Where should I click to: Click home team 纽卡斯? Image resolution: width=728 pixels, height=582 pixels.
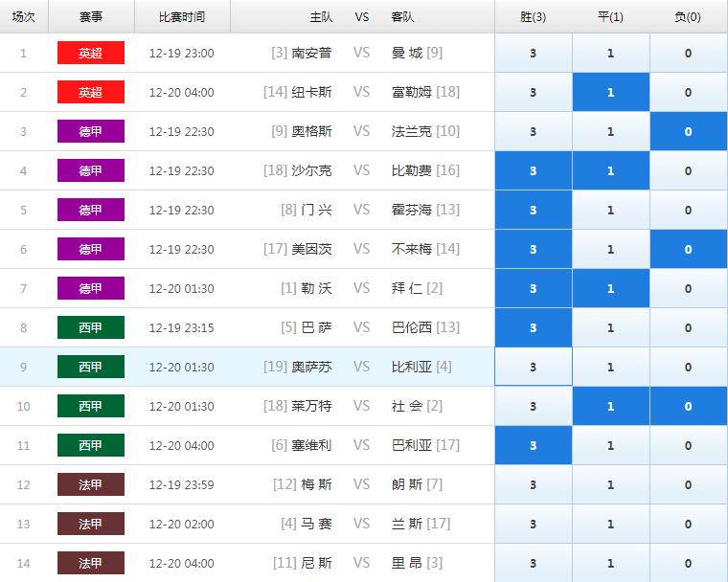[311, 92]
